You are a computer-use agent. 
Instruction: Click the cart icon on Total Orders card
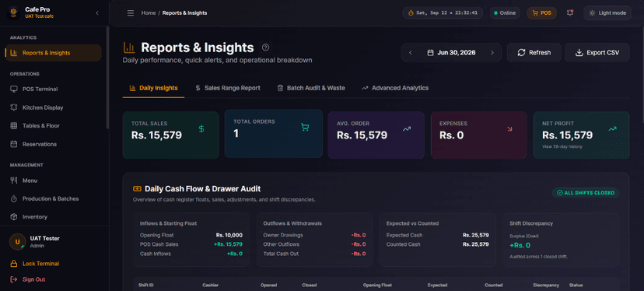coord(304,127)
